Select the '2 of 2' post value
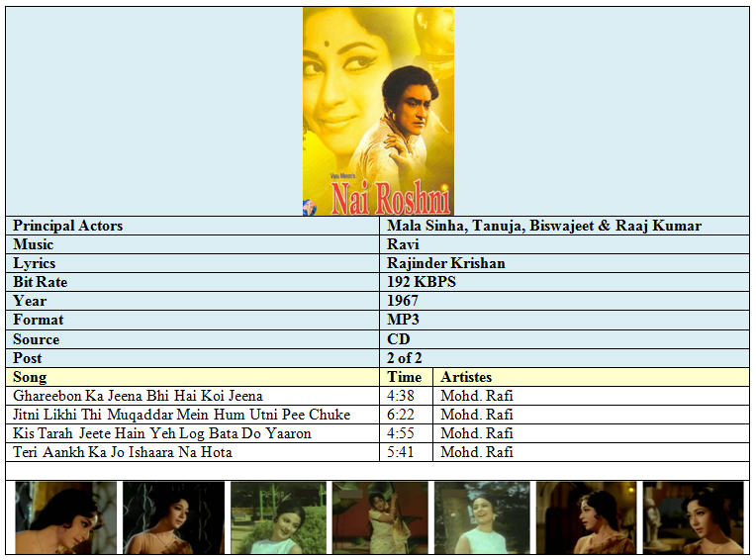The width and height of the screenshot is (756, 560). (404, 358)
